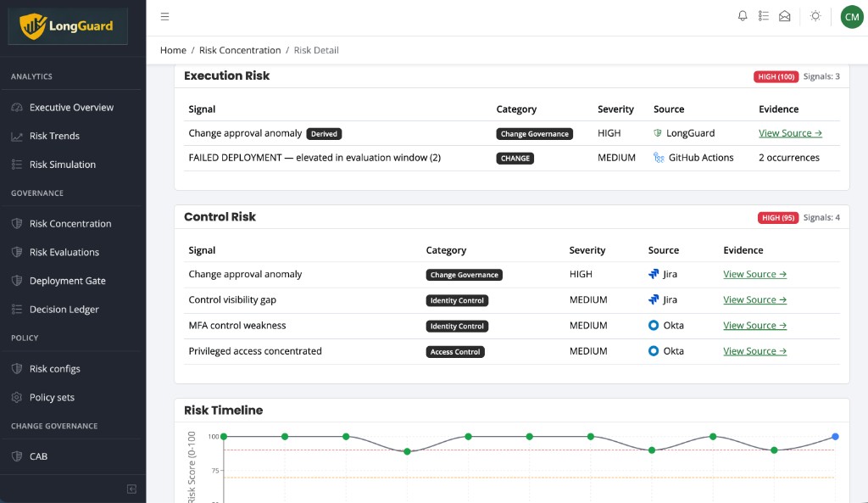Click the Deployment Gate shield icon
The height and width of the screenshot is (503, 868).
pyautogui.click(x=16, y=281)
